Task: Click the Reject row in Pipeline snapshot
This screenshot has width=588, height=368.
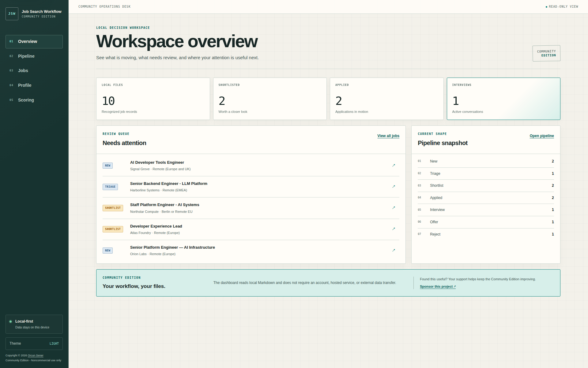Action: (486, 234)
